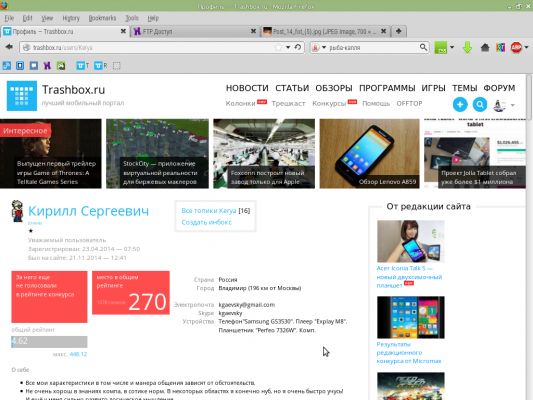Click the Adblock Plus ABP icon
Viewport: 533px width, 400px height.
click(x=516, y=47)
